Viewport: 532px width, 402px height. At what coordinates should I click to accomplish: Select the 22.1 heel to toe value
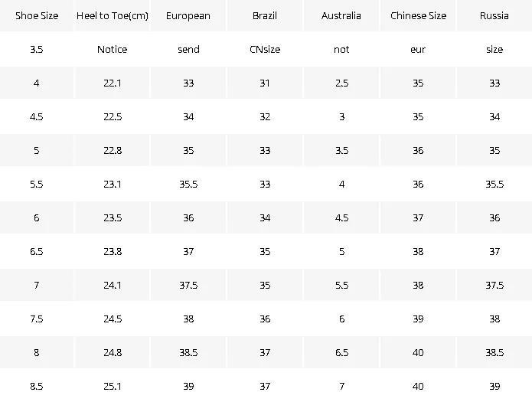(113, 83)
